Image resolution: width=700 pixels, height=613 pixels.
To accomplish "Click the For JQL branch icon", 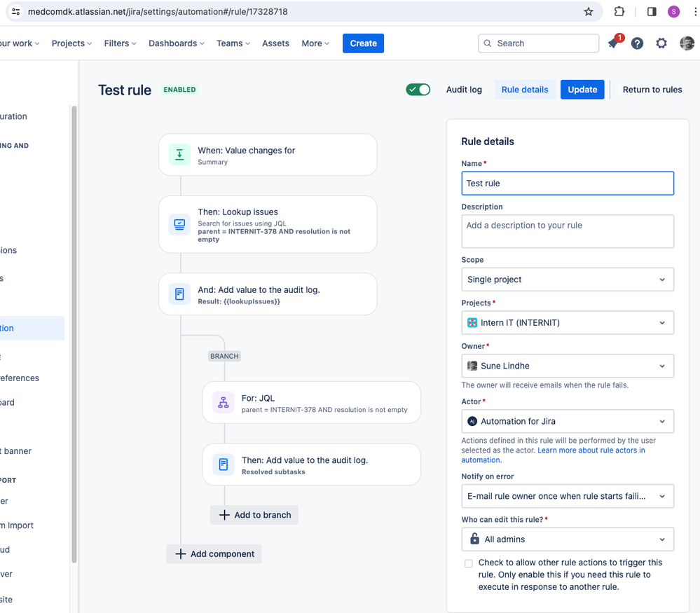I will coord(224,402).
